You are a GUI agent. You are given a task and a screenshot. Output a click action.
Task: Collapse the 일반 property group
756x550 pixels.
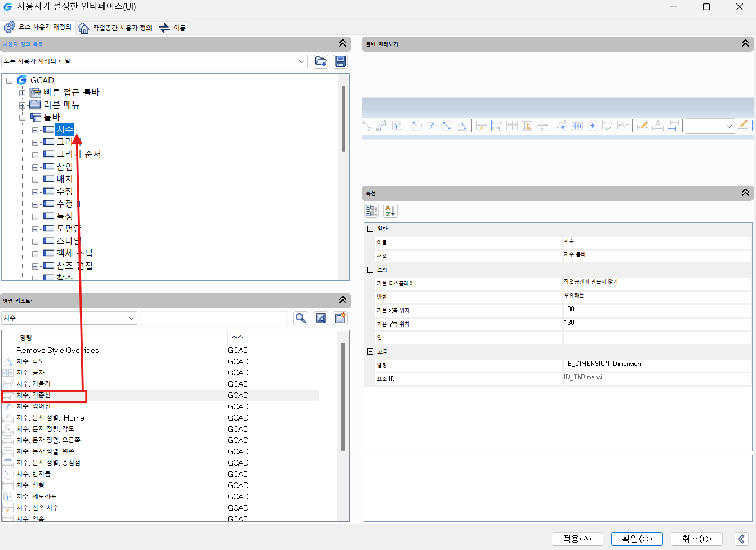pos(370,229)
